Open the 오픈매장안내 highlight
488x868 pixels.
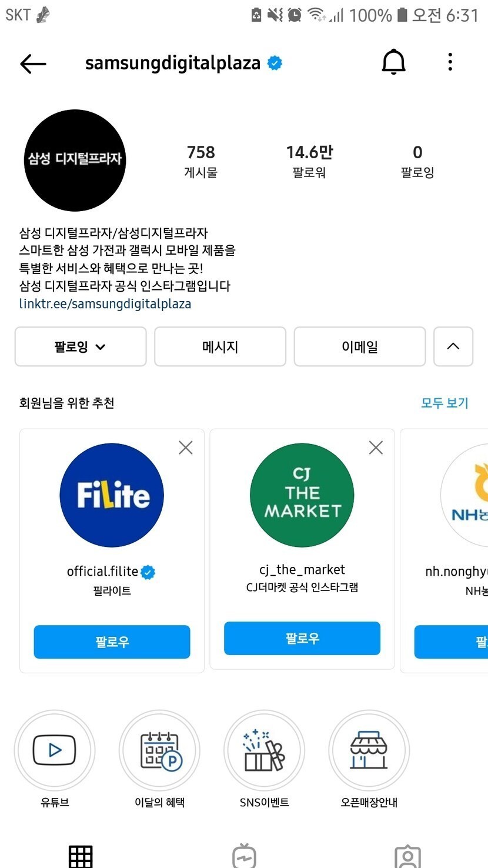point(369,750)
